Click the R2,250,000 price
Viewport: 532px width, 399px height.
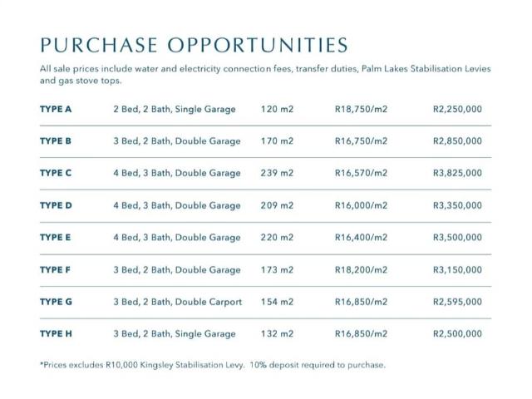[x=457, y=109]
